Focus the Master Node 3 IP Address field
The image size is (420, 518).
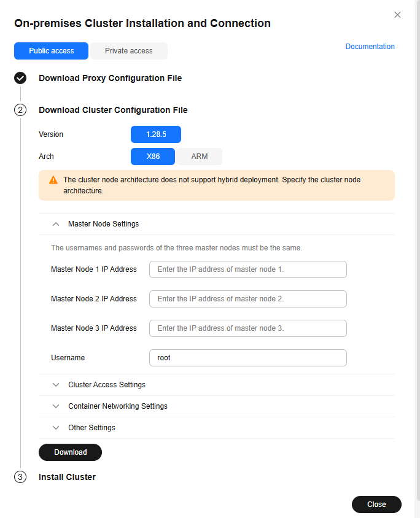coord(248,328)
